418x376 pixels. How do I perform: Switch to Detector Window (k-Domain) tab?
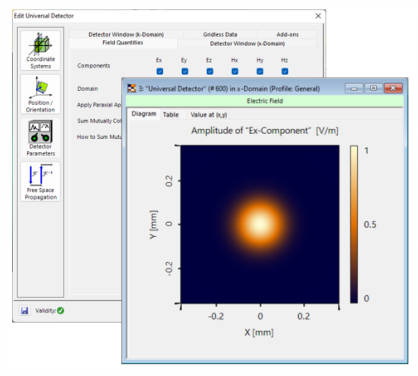click(x=126, y=34)
